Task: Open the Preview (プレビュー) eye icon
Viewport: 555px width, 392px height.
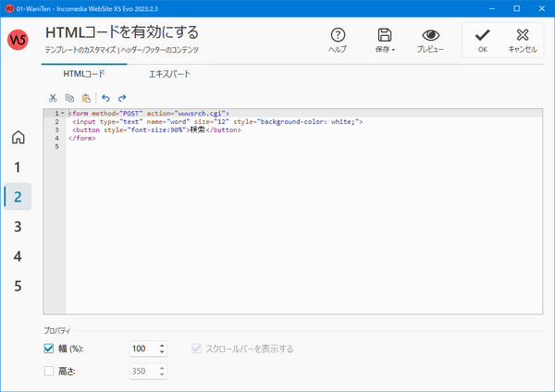Action: click(x=430, y=35)
